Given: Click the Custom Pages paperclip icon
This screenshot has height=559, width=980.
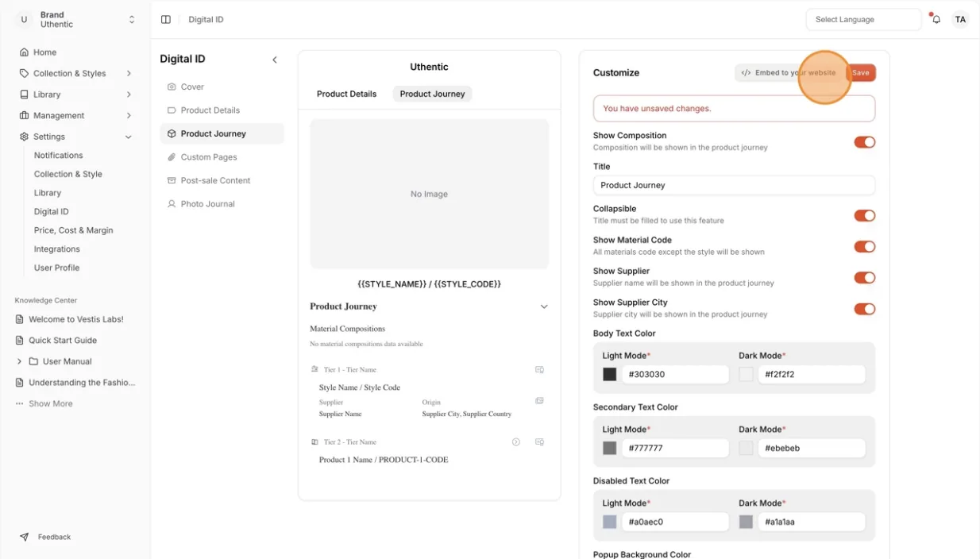Looking at the screenshot, I should [x=172, y=157].
